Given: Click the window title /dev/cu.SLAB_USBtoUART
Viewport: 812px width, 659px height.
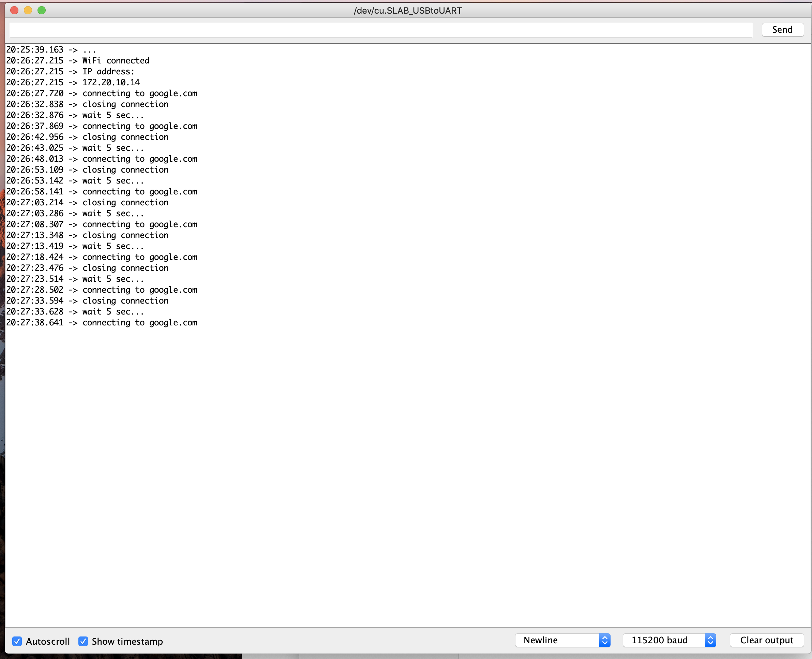Looking at the screenshot, I should 408,11.
